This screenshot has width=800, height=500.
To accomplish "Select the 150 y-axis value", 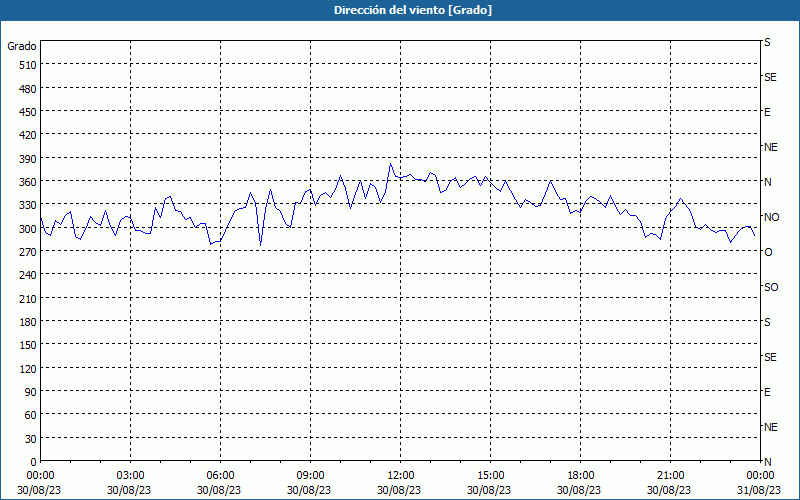I will pos(28,345).
